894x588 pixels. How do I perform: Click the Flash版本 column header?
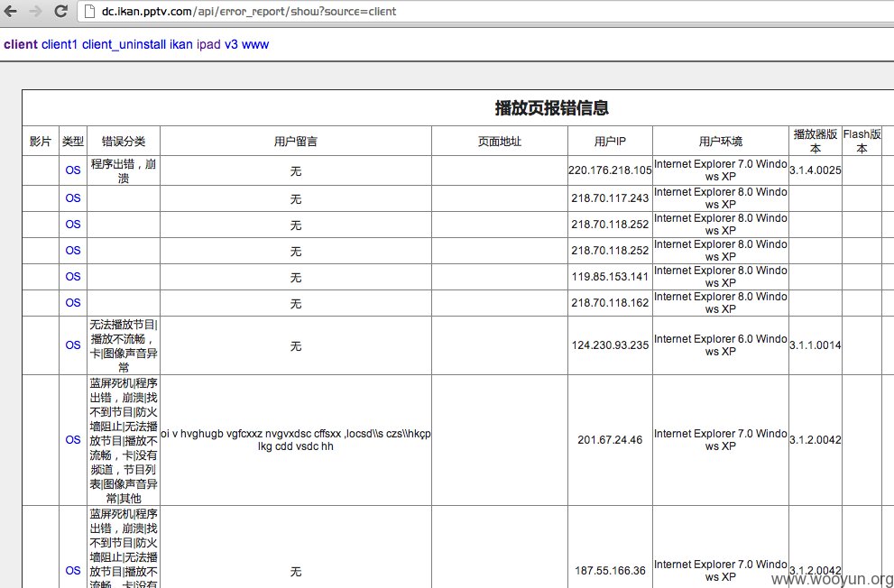[862, 141]
